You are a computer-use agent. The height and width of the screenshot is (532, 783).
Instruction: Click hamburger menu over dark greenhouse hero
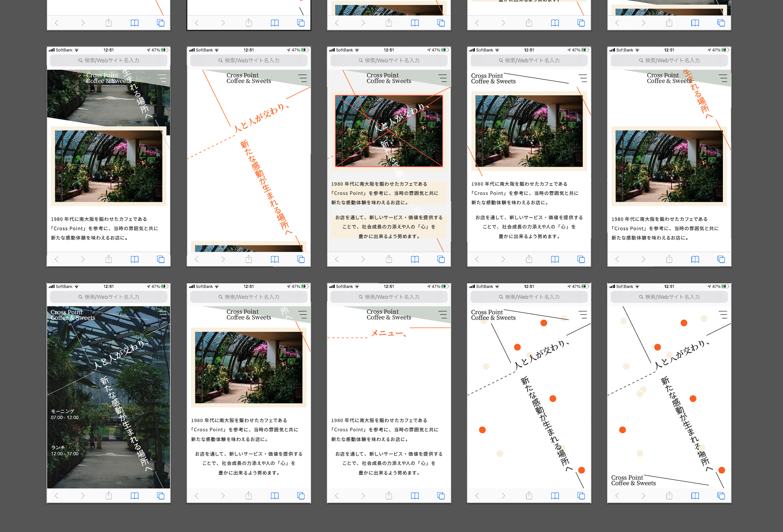pyautogui.click(x=163, y=315)
